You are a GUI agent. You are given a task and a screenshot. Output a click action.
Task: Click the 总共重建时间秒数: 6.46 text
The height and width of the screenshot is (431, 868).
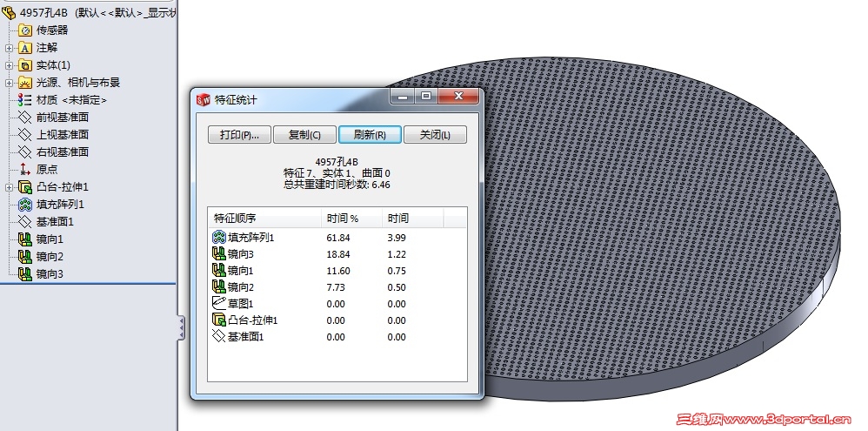click(337, 185)
